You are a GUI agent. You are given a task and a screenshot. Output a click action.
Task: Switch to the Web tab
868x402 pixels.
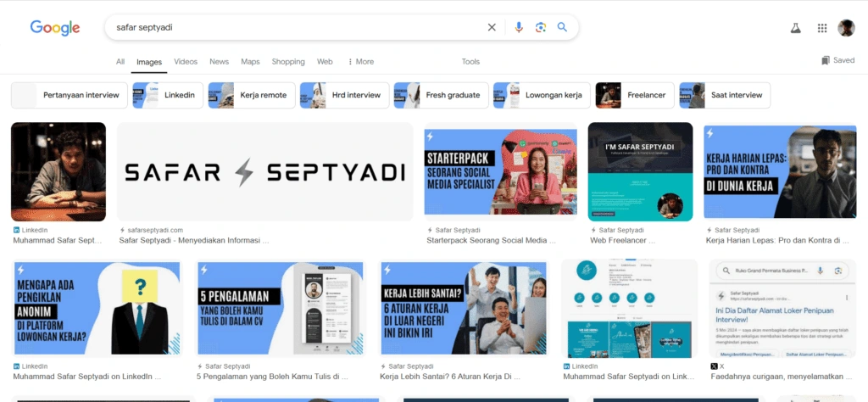point(325,61)
